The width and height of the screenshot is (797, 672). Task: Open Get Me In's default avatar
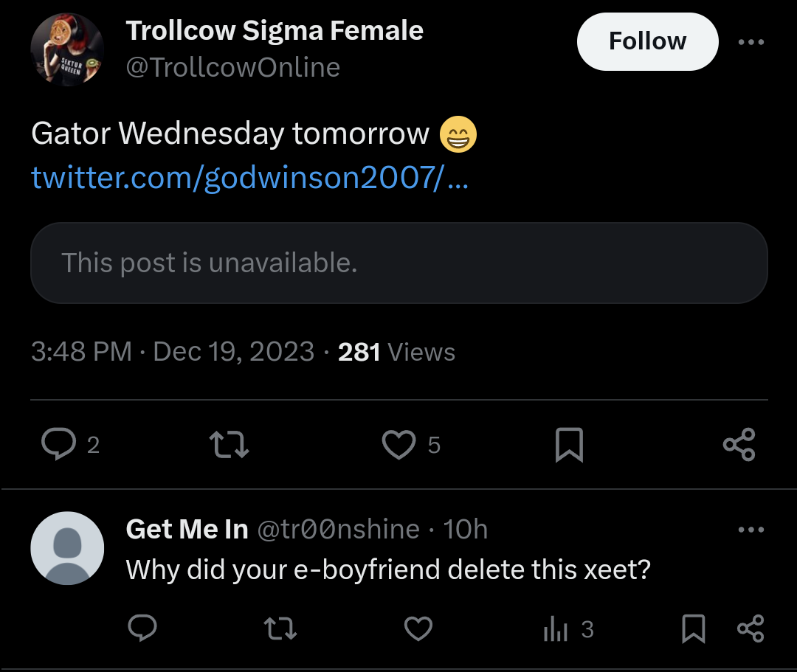pos(67,548)
